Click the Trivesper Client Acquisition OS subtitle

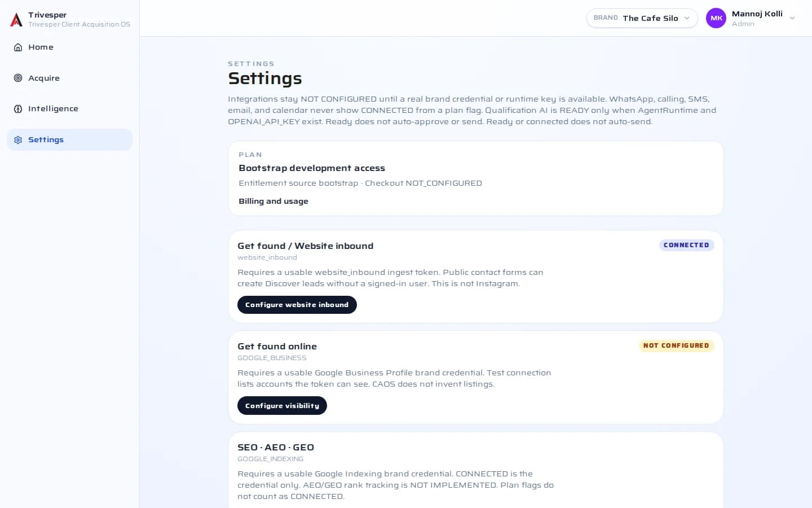(x=80, y=24)
